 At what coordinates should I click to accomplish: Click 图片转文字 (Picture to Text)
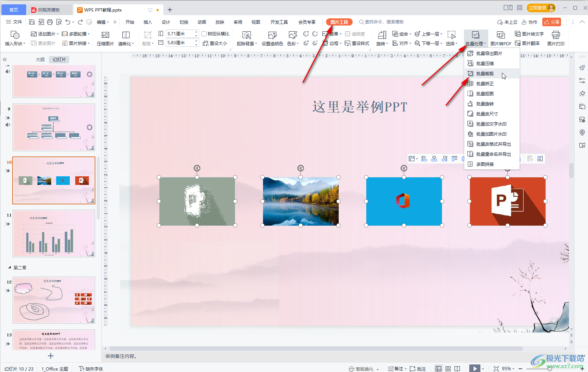[x=529, y=34]
